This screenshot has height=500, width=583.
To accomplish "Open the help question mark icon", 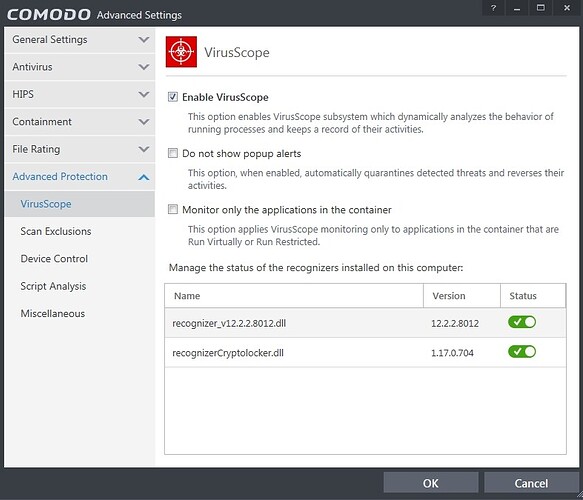I will point(493,8).
